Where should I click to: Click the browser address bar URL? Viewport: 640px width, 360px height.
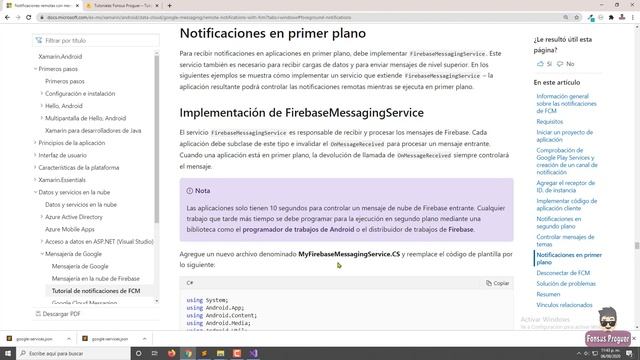199,17
